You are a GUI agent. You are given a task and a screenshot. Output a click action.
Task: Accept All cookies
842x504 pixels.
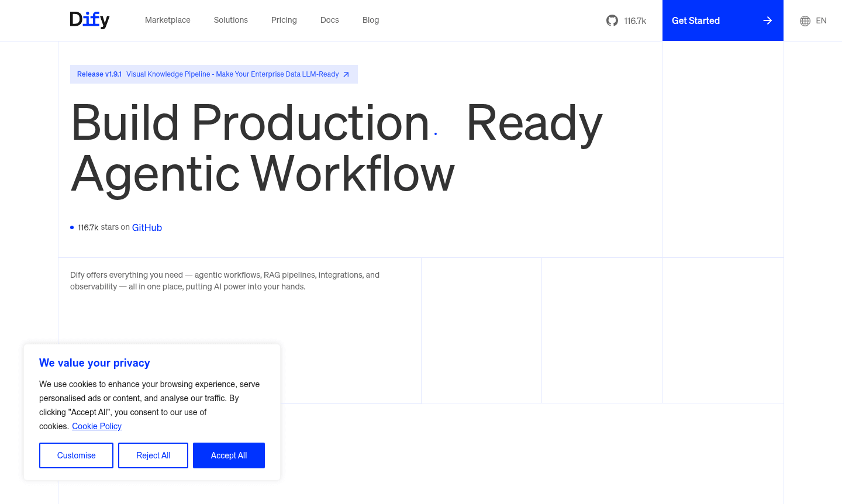pos(229,455)
